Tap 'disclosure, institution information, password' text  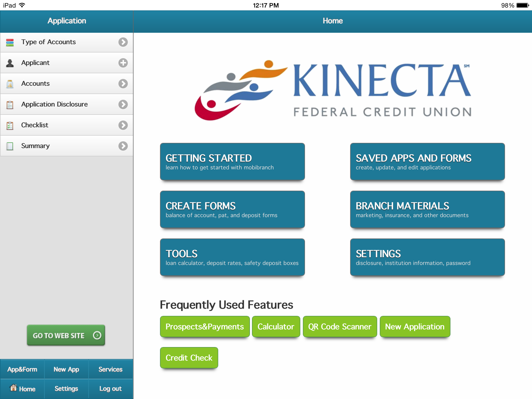[413, 263]
